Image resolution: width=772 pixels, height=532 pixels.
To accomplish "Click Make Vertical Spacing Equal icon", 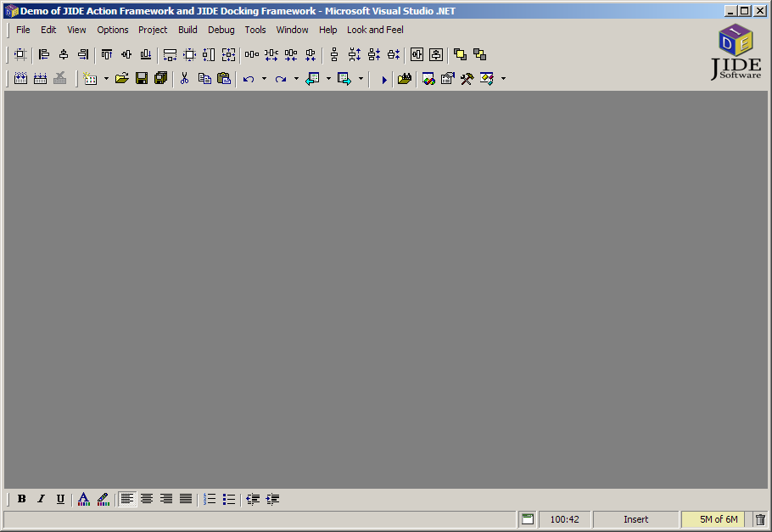I will pyautogui.click(x=334, y=54).
